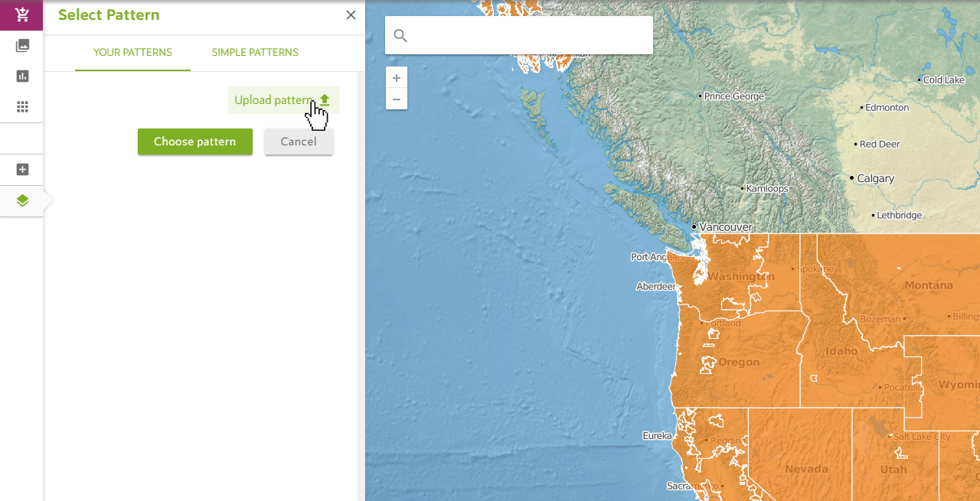Click the Port Angeles label
Viewport: 980px width, 501px height.
pos(658,257)
